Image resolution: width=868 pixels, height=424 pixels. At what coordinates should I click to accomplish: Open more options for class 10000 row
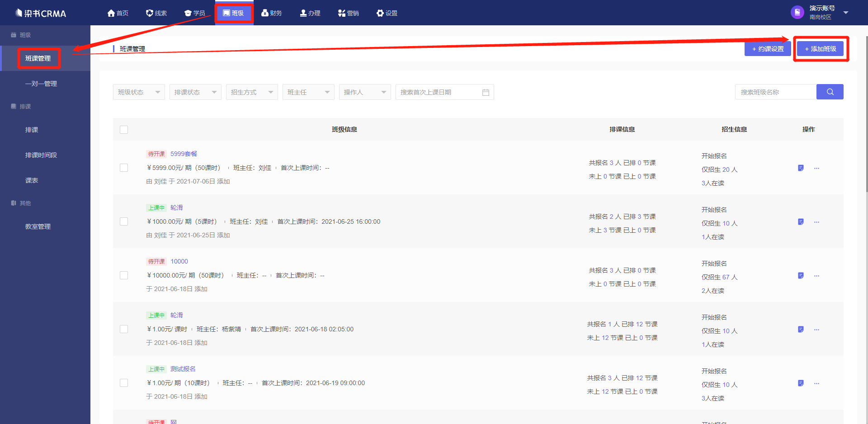point(816,276)
